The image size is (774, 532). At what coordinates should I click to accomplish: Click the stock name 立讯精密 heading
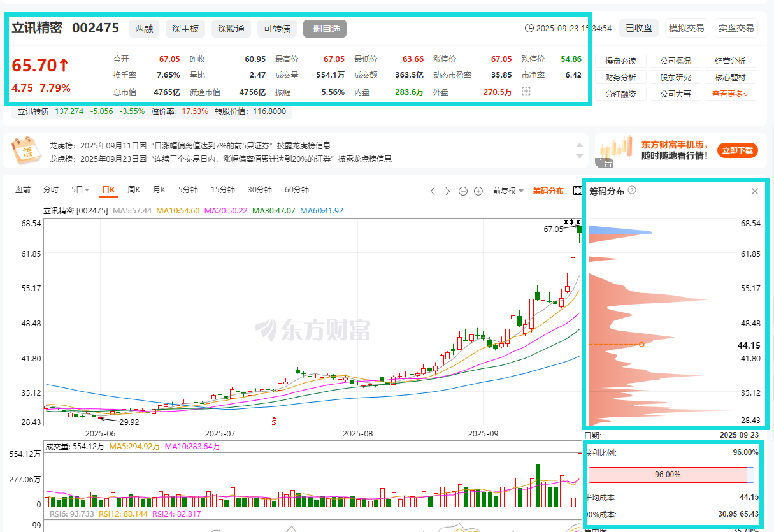click(37, 28)
